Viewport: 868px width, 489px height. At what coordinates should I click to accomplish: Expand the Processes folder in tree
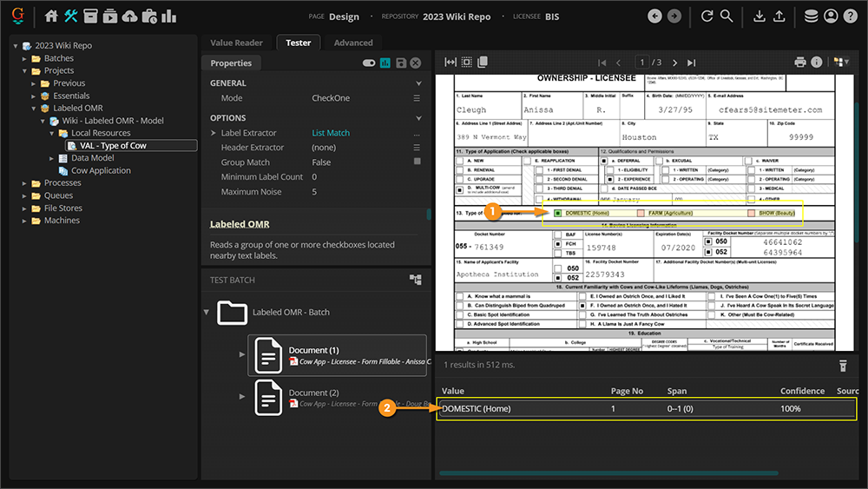coord(25,183)
